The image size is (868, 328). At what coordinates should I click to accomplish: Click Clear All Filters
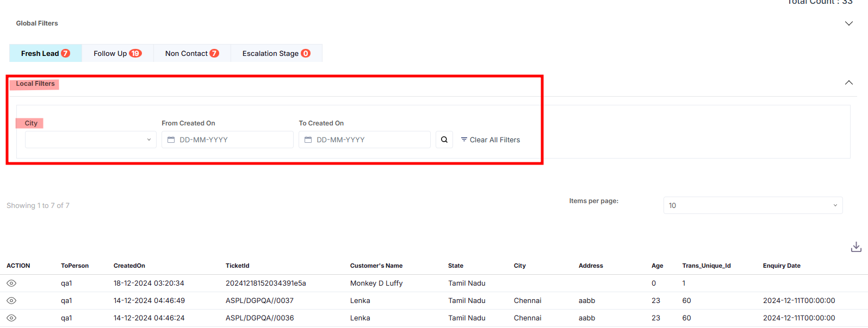[491, 140]
